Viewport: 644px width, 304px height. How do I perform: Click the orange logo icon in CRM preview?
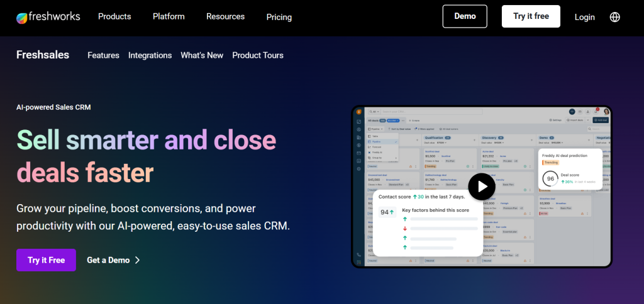click(359, 112)
